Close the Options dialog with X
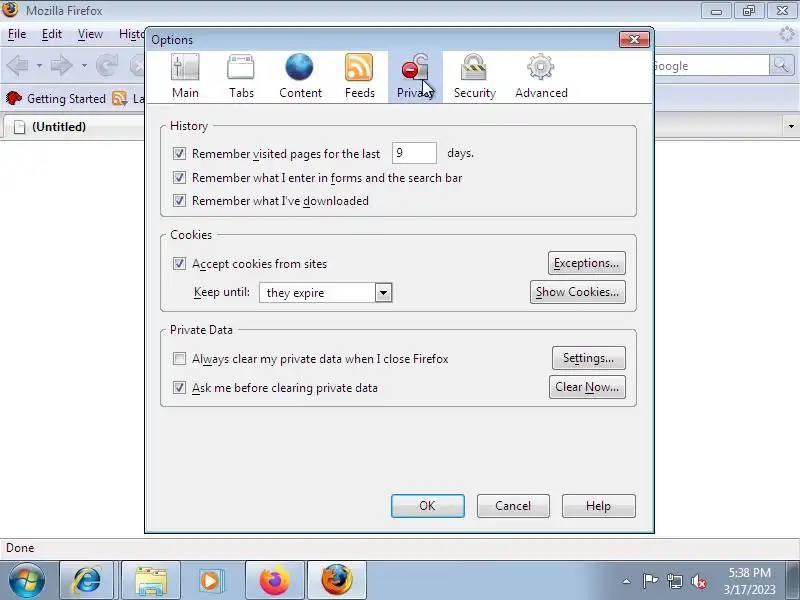800x600 pixels. (634, 39)
